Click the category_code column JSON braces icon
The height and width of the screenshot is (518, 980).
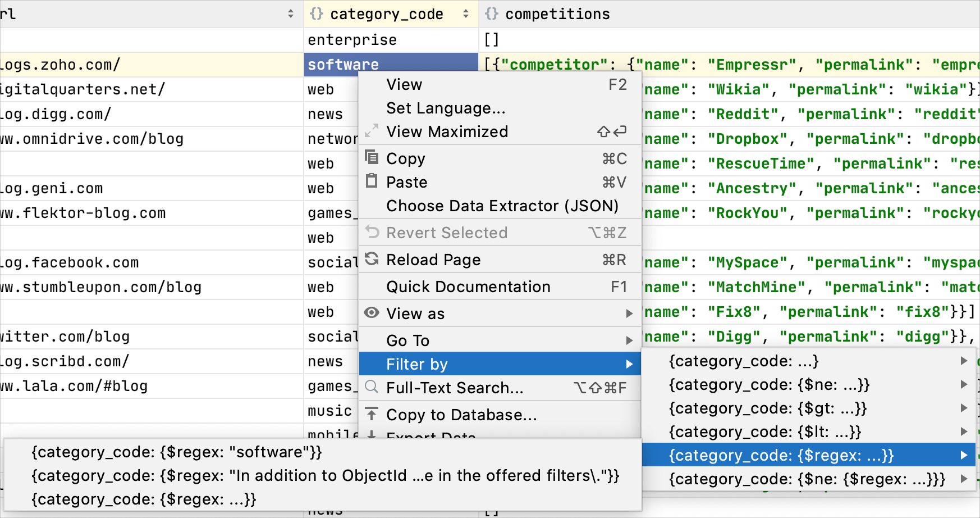(x=317, y=14)
